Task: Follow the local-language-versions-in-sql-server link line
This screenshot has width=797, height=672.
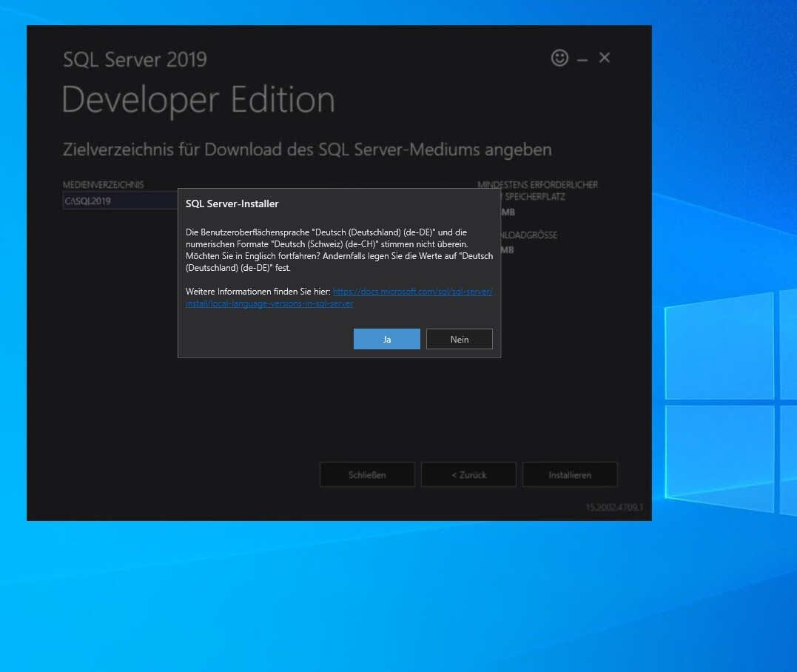Action: pyautogui.click(x=269, y=303)
